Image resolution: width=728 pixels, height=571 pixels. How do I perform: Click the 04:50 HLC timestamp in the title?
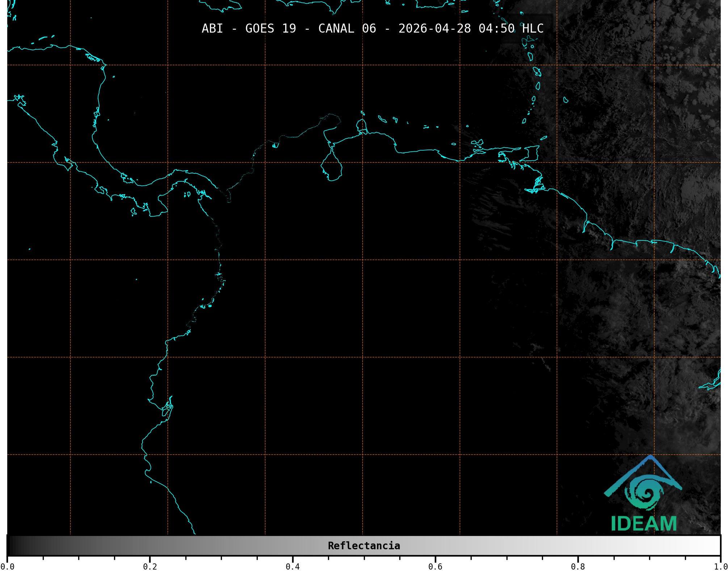pos(511,29)
